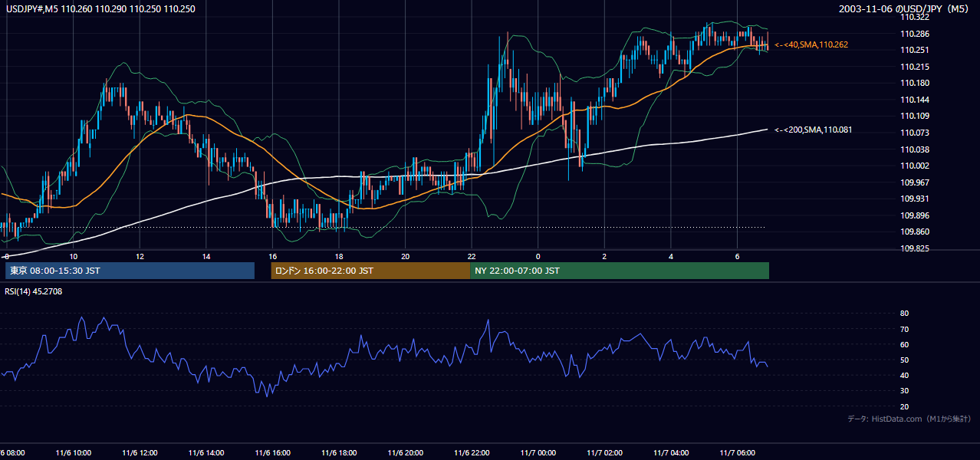Click the price axis value 110.215
Screen dimensions: 980x460
tap(916, 67)
